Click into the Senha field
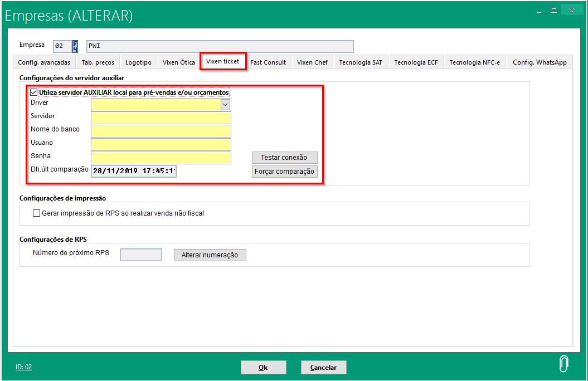588x381 pixels. pos(161,158)
